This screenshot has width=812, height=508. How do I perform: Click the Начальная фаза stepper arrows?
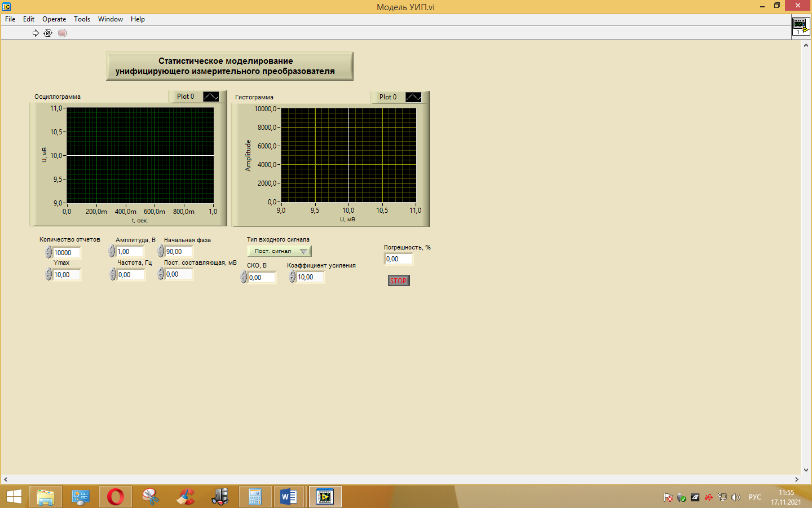coord(161,251)
